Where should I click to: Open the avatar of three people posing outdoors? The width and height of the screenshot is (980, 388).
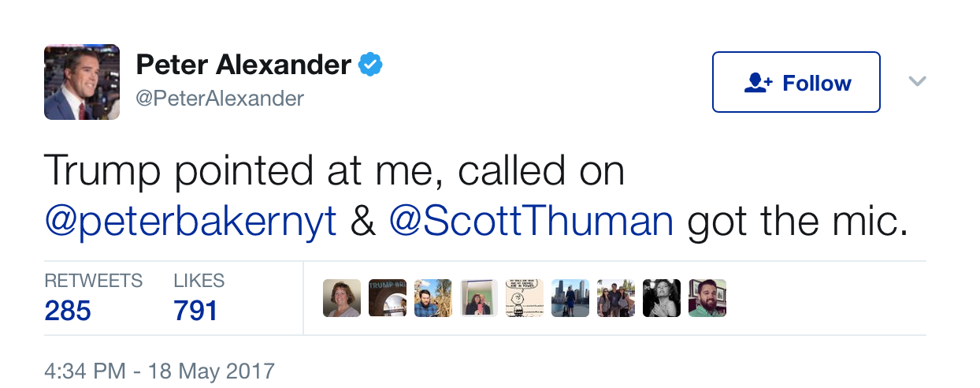point(616,298)
